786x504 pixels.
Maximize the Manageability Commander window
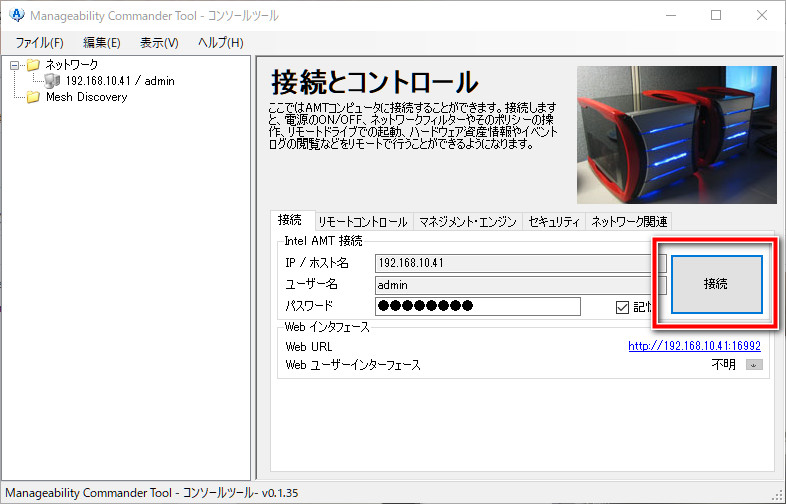click(716, 16)
